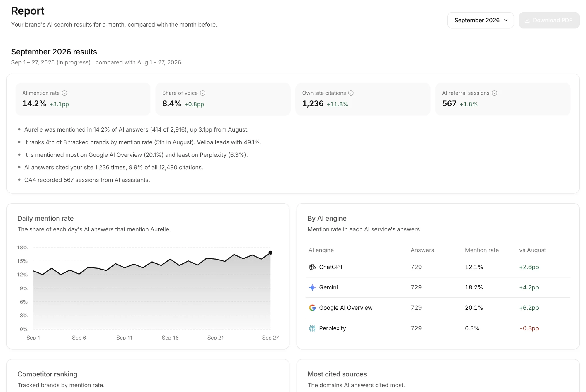Click the 14.2% mention rate value
The image size is (586, 392).
(x=34, y=103)
